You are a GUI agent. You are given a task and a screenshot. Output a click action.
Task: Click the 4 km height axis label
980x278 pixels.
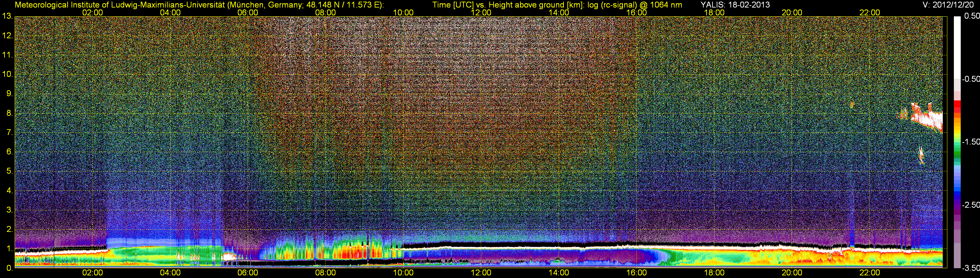(9, 190)
